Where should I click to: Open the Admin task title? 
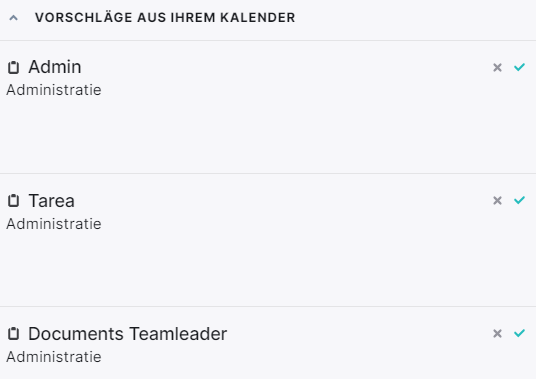[55, 67]
